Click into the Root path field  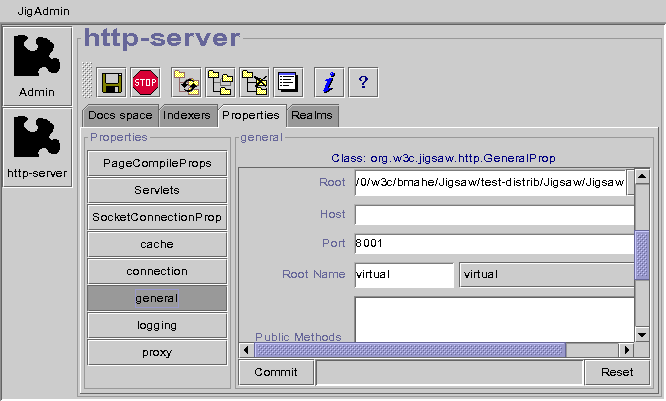coord(491,183)
